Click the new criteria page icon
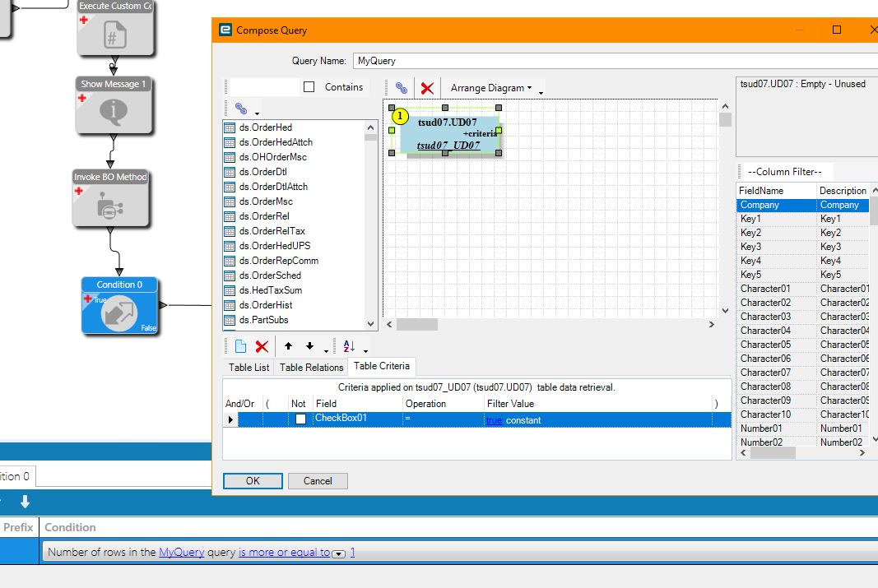878x588 pixels. pyautogui.click(x=241, y=346)
